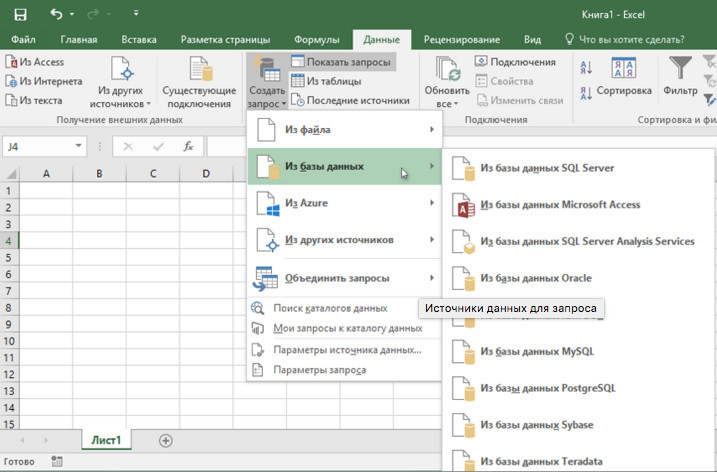Click the Undo arrow icon
The width and height of the screenshot is (717, 472).
[56, 15]
